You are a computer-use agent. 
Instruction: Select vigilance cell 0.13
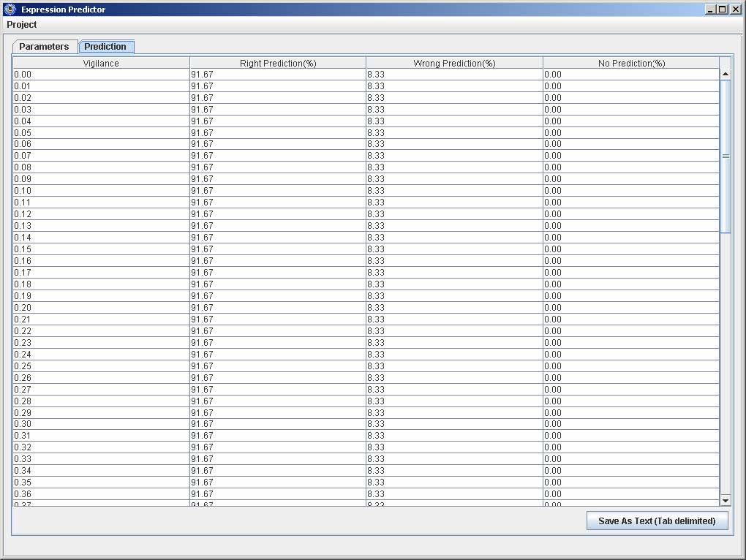101,226
